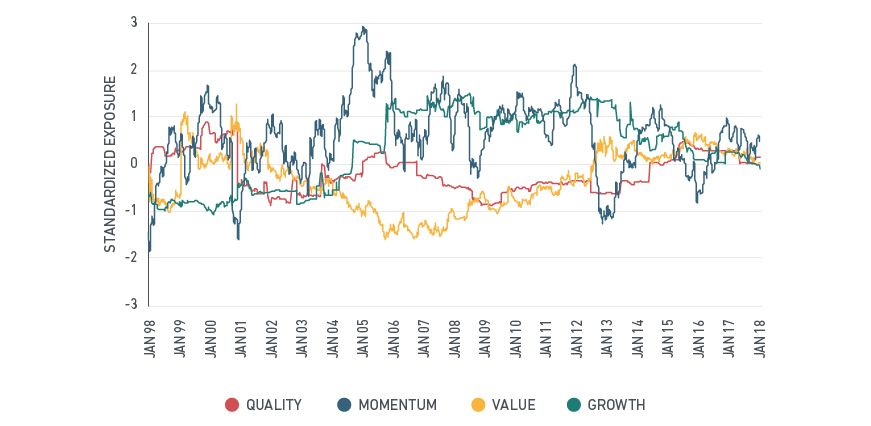Image resolution: width=871 pixels, height=426 pixels.
Task: Click the orange VALUE legend circle
Action: tap(476, 405)
